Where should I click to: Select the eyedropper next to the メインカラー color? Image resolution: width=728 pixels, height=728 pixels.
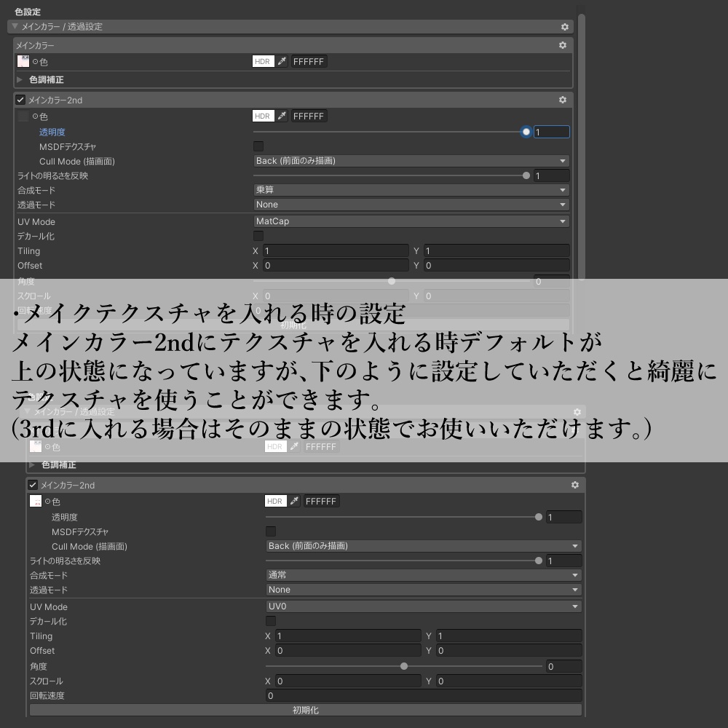click(x=282, y=61)
